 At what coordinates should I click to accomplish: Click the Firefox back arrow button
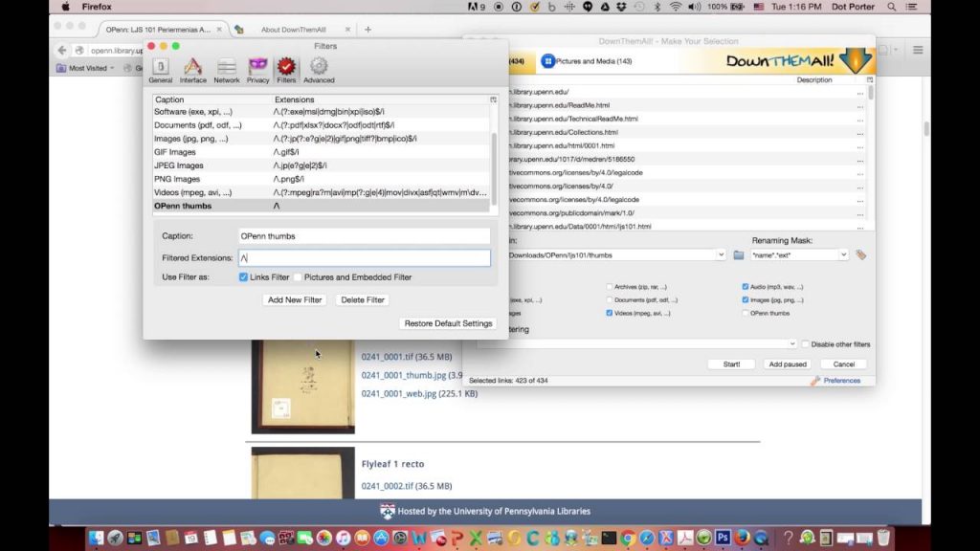tap(62, 50)
